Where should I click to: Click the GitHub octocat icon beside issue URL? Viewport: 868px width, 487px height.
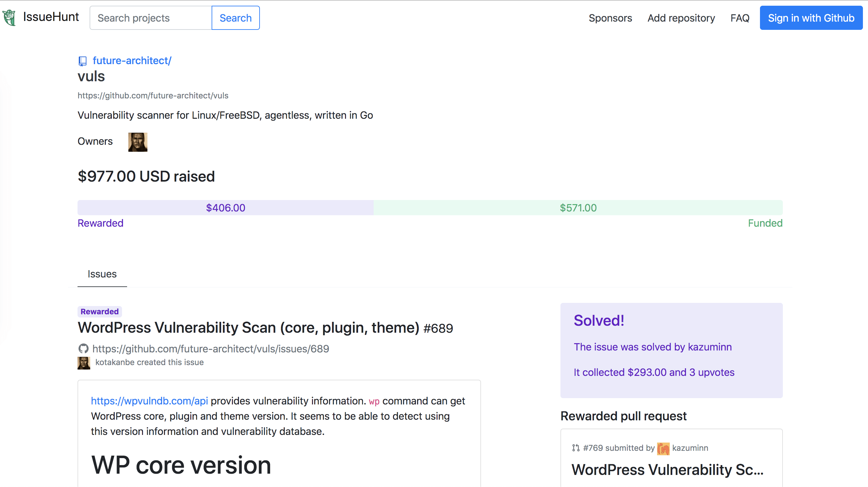pyautogui.click(x=83, y=349)
